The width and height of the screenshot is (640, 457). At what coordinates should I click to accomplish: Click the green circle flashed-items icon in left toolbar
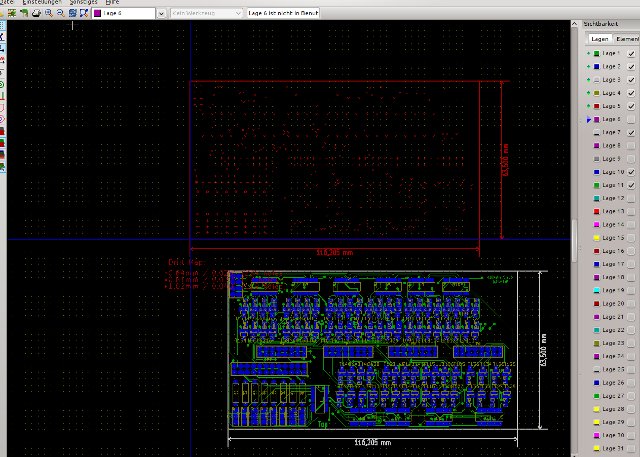pyautogui.click(x=2, y=84)
